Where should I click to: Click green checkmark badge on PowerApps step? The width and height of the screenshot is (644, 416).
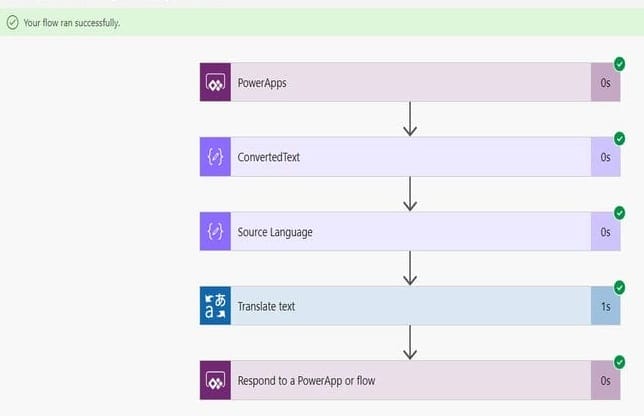(x=619, y=64)
